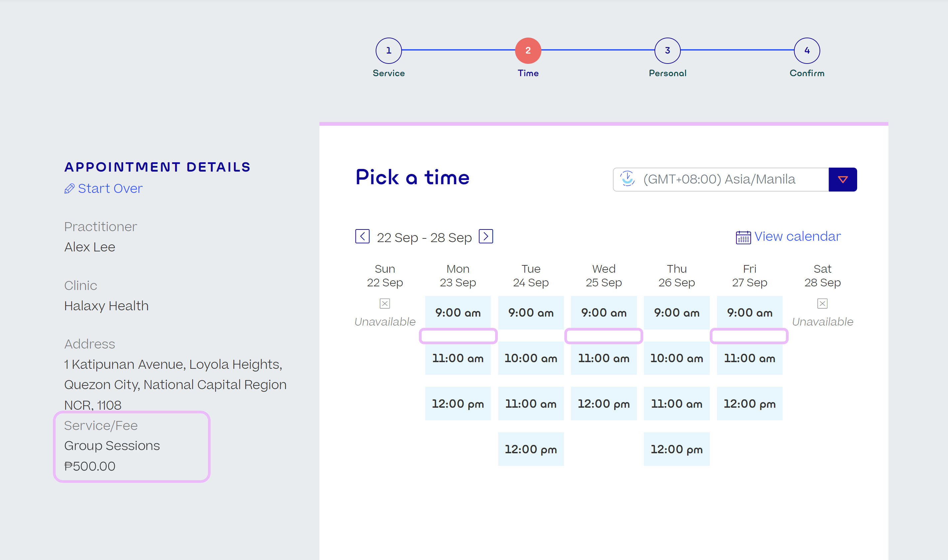Viewport: 948px width, 560px height.
Task: Book Wednesday 25 Sep 11:00 am
Action: (x=603, y=358)
